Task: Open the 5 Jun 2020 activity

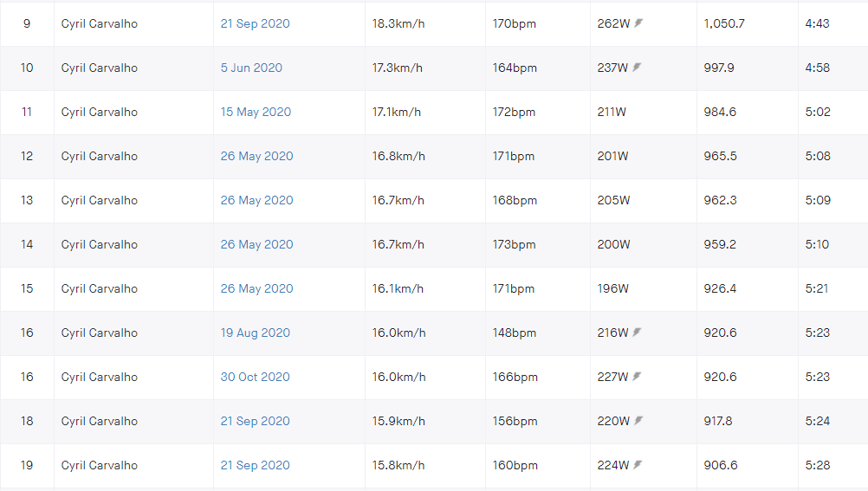Action: (251, 68)
